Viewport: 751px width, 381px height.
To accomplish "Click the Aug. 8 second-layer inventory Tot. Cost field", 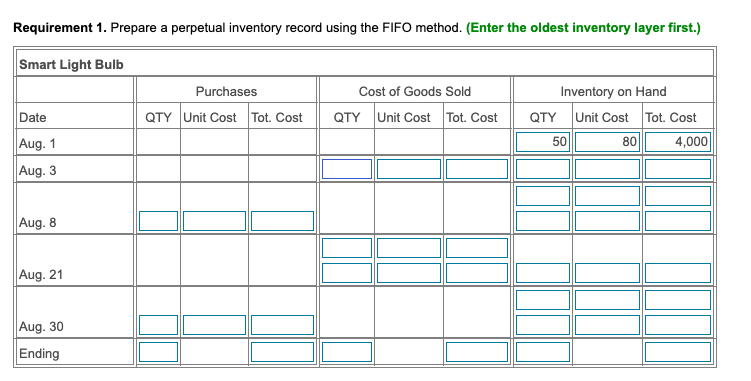I will tap(677, 221).
